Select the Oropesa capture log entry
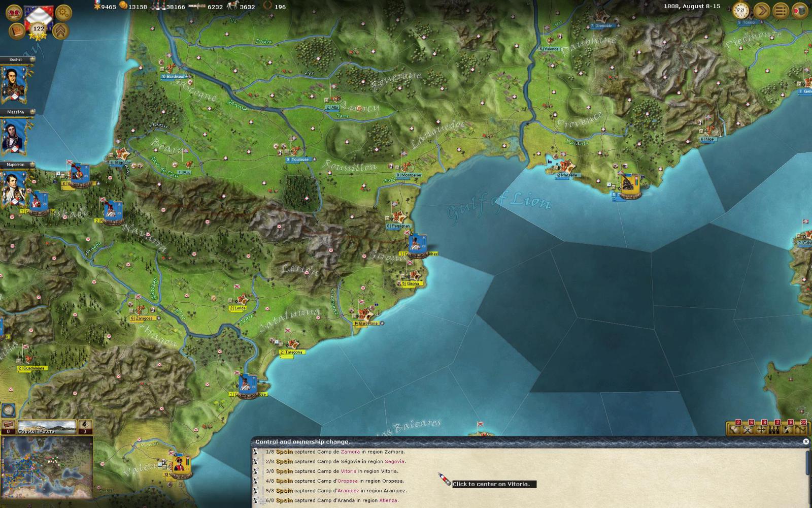The height and width of the screenshot is (508, 812). (335, 481)
